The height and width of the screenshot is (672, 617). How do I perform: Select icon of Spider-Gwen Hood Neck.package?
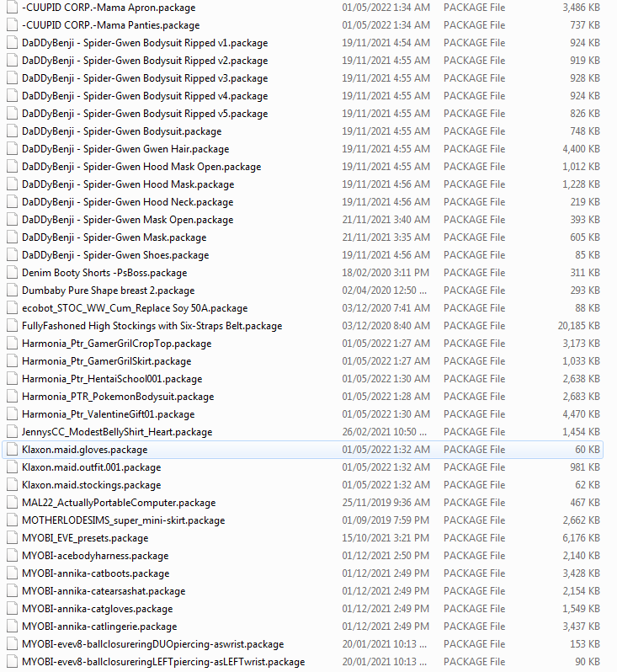click(x=12, y=202)
